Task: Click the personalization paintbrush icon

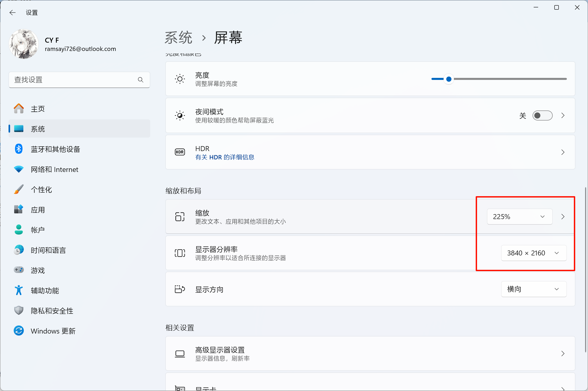Action: [x=19, y=189]
